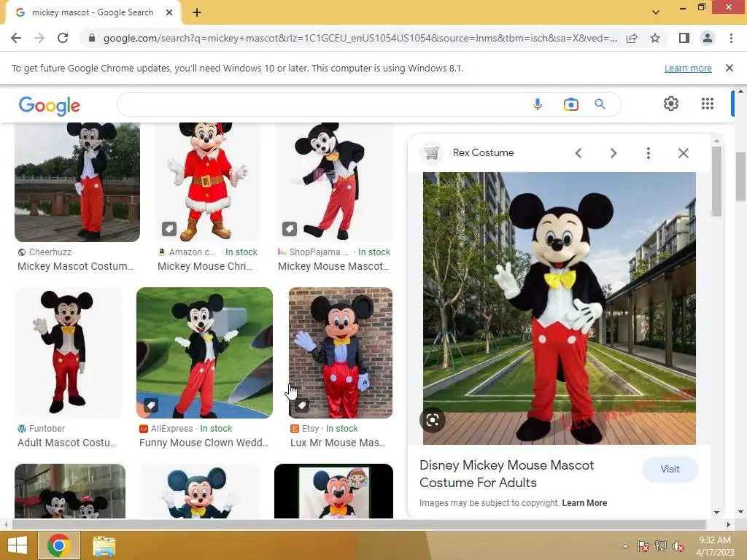Open the Funtober Adult Mascot thumbnail

coord(68,353)
